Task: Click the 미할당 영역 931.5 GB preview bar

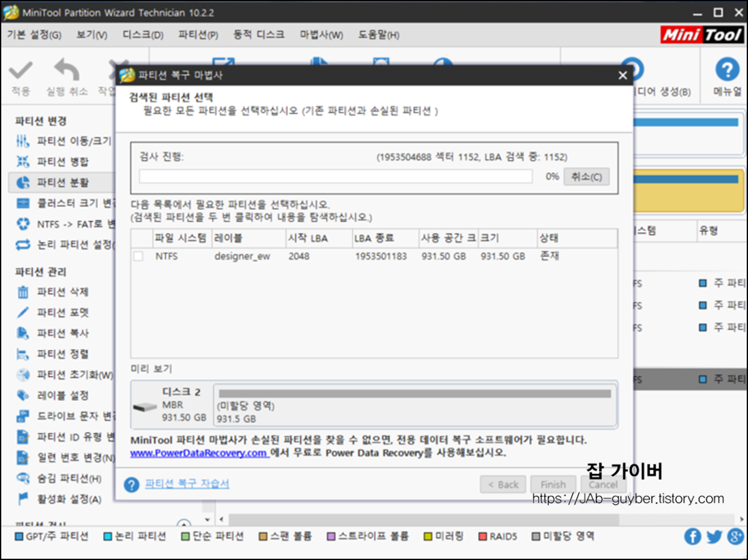Action: tap(415, 404)
